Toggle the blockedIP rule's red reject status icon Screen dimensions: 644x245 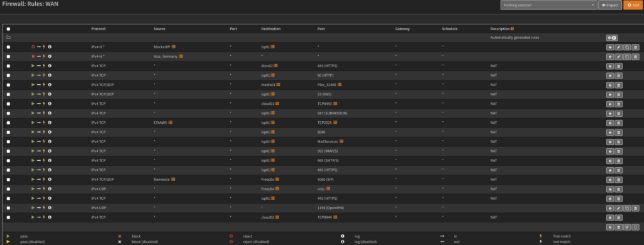(33, 46)
